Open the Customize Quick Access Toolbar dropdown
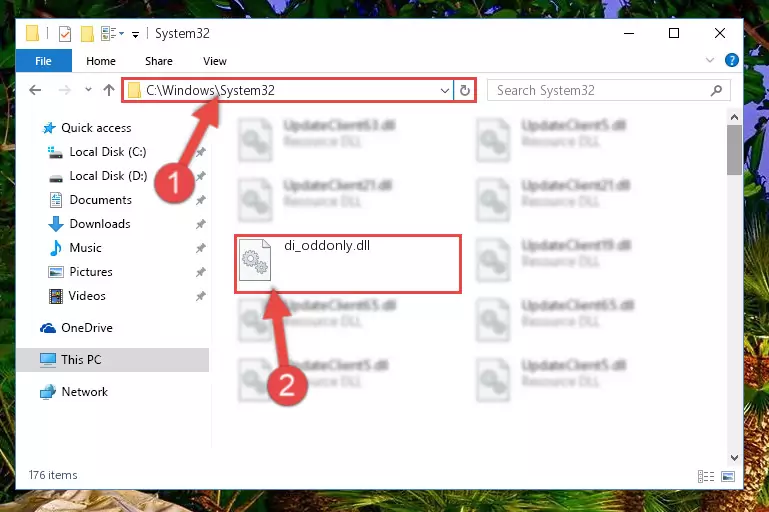 135,34
